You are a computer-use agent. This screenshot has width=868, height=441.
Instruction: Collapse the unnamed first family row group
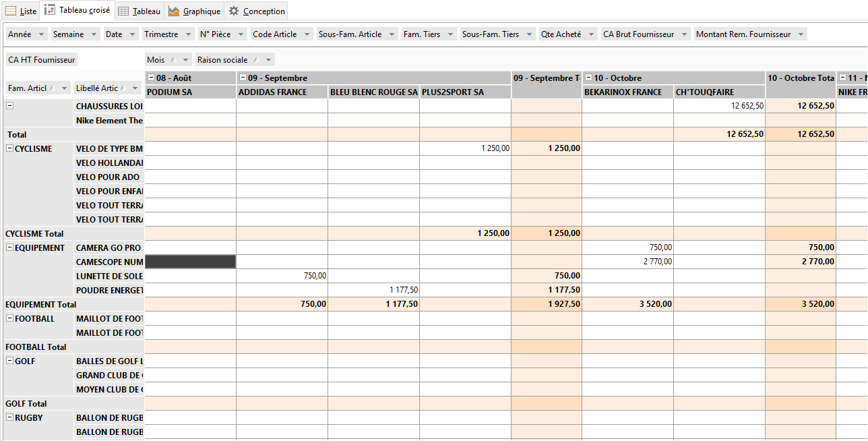[x=10, y=106]
